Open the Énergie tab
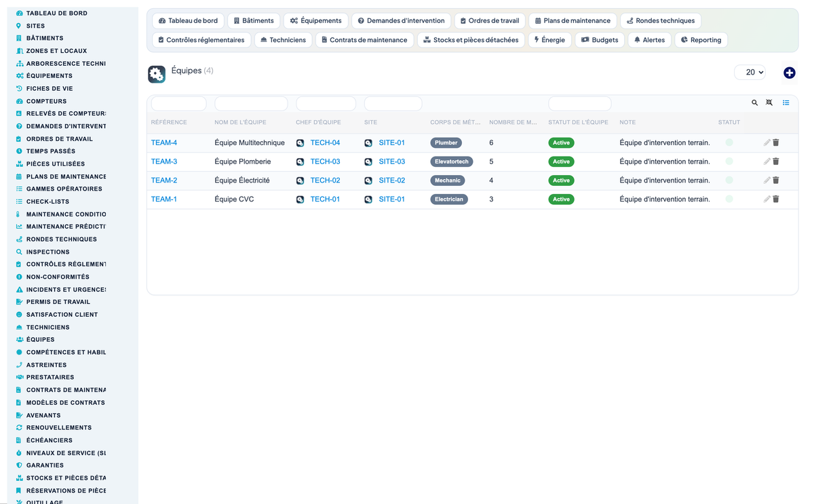Screen dimensions: 814x504 549,40
